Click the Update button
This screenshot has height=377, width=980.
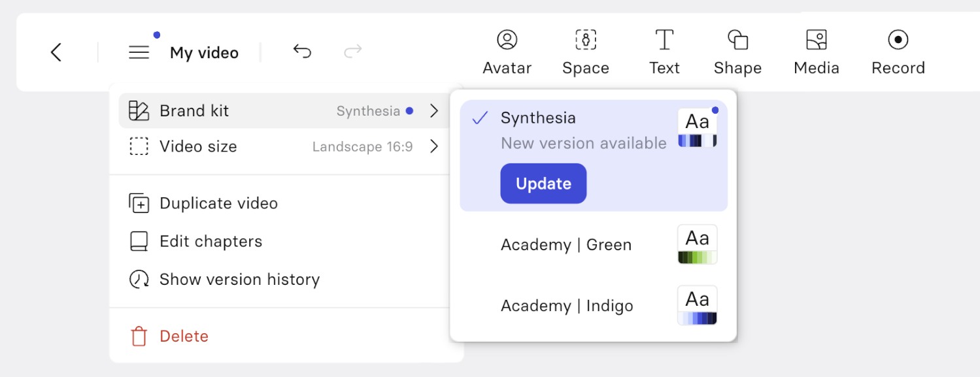pyautogui.click(x=543, y=184)
